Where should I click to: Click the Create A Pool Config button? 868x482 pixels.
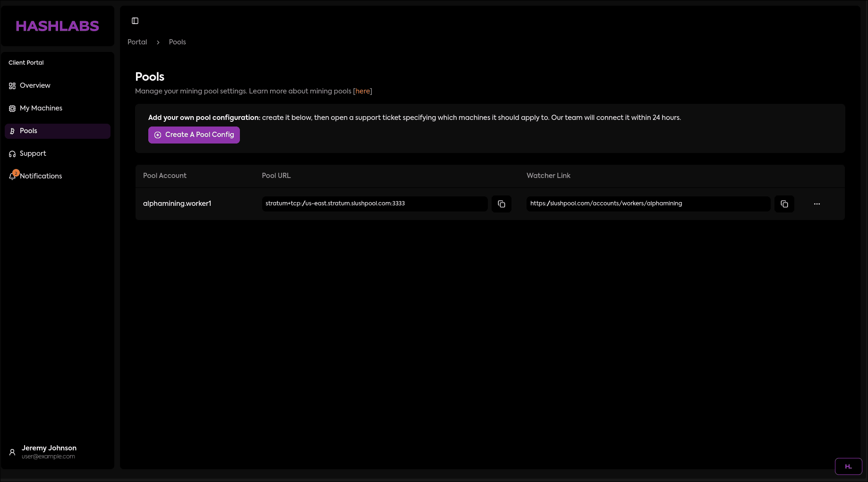point(194,135)
